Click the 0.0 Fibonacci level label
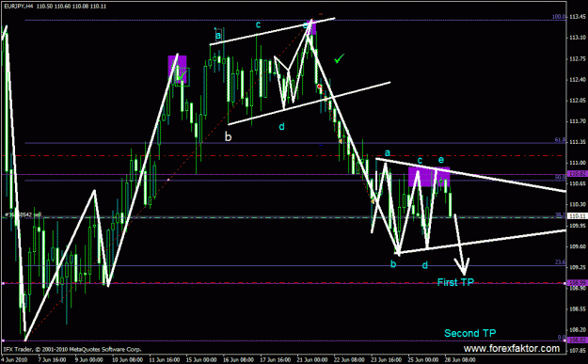 [562, 338]
